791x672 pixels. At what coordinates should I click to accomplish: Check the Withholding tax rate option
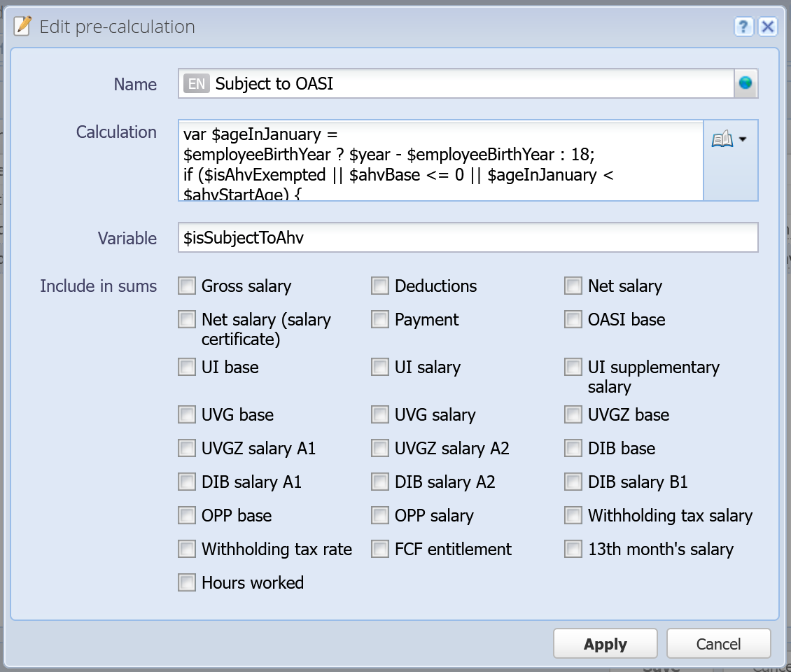[187, 549]
